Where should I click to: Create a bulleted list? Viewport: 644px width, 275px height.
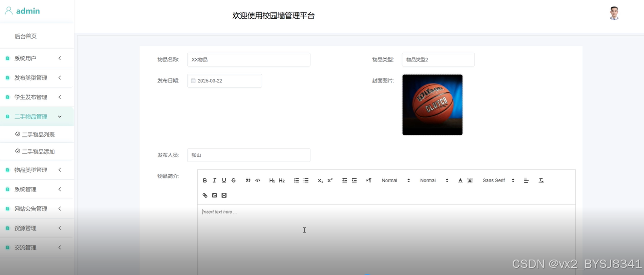[x=306, y=180]
